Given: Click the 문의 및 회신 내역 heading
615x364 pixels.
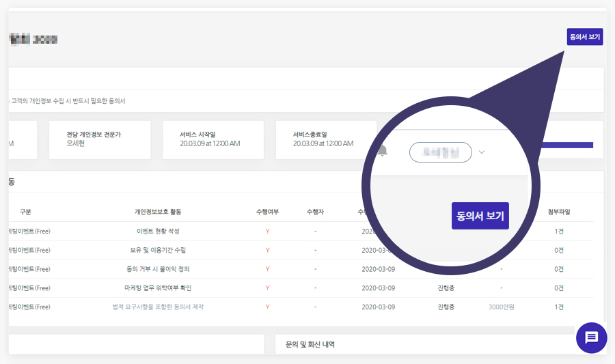Looking at the screenshot, I should [x=310, y=344].
